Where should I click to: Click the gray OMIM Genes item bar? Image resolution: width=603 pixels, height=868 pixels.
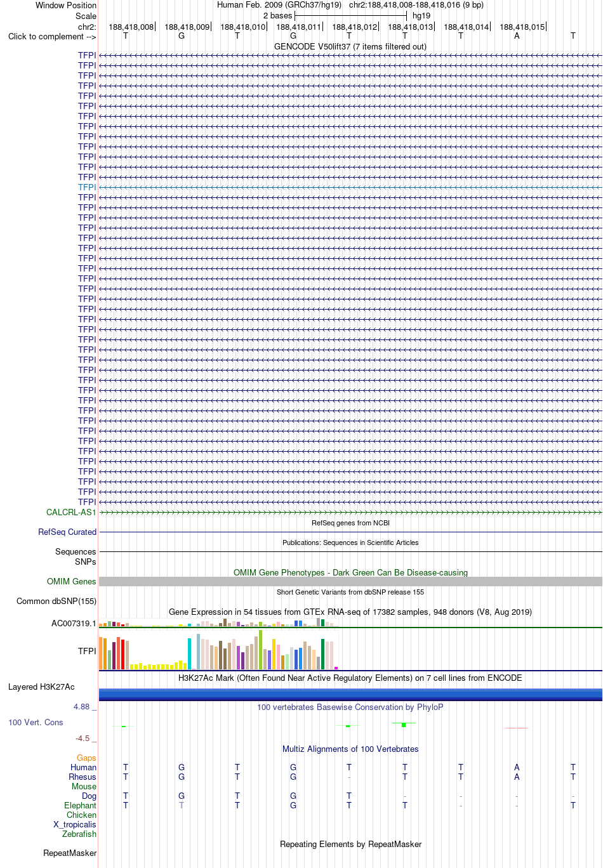350,581
